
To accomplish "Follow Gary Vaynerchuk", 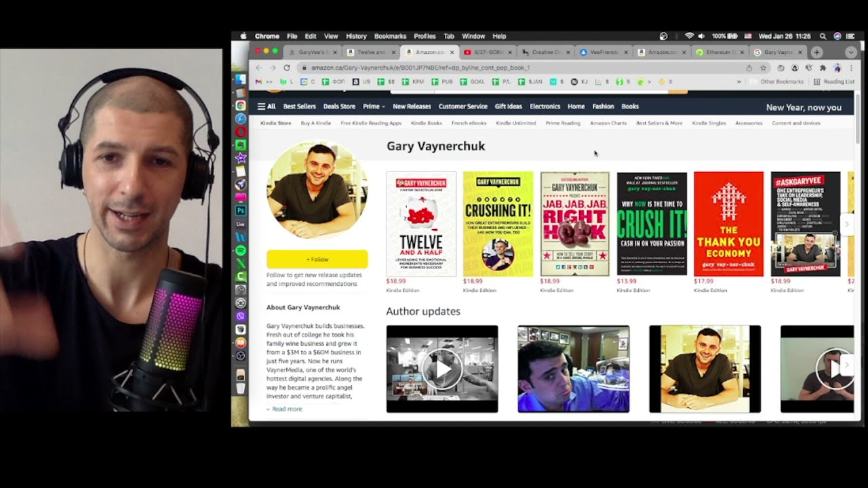I will coord(317,259).
